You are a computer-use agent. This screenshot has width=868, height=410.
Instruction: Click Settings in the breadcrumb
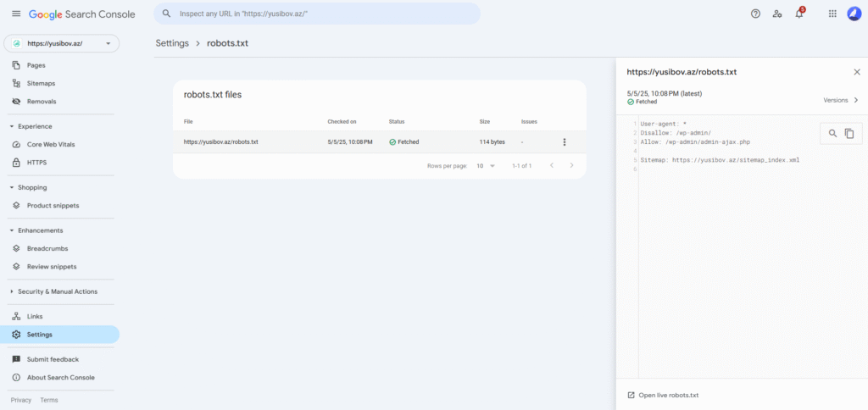point(172,43)
